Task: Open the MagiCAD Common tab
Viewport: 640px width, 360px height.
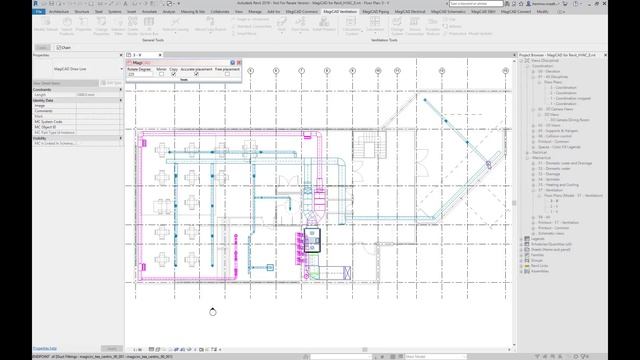Action: click(302, 12)
